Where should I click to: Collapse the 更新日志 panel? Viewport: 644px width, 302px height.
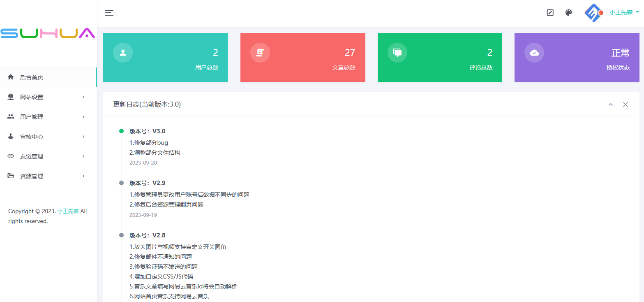(x=611, y=105)
